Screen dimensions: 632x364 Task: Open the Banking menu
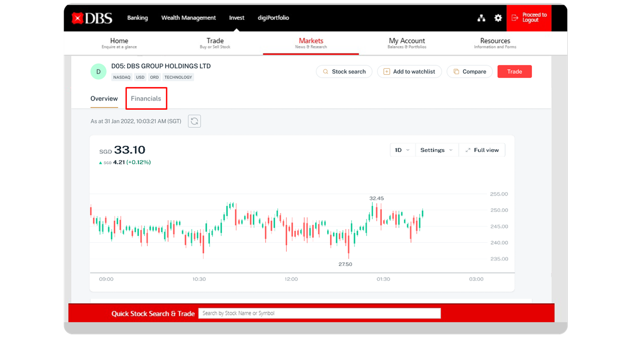pos(138,18)
